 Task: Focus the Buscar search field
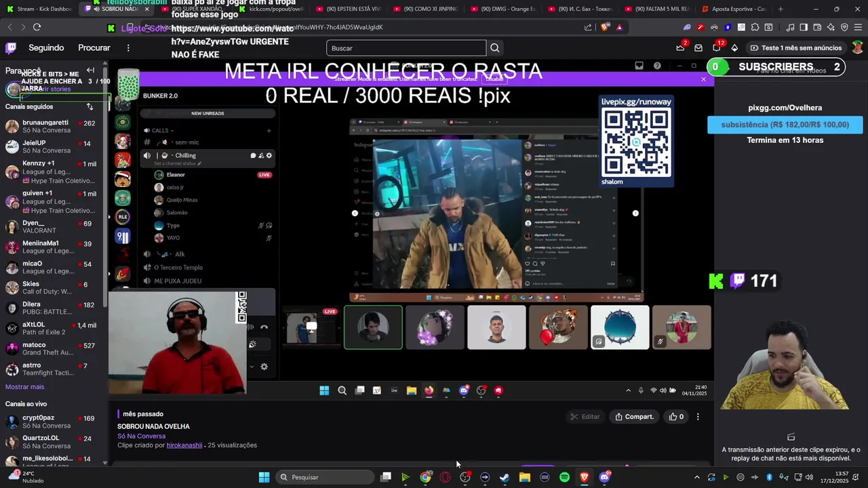coord(406,48)
